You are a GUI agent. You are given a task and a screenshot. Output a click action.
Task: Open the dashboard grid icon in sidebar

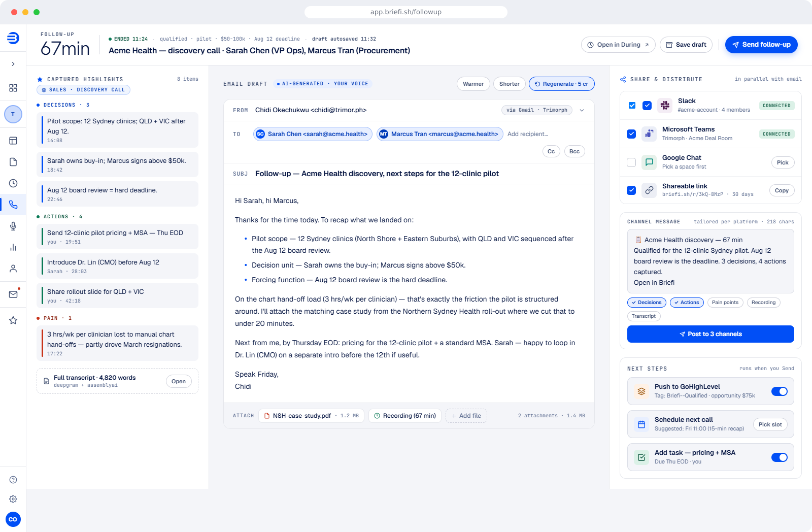[13, 88]
